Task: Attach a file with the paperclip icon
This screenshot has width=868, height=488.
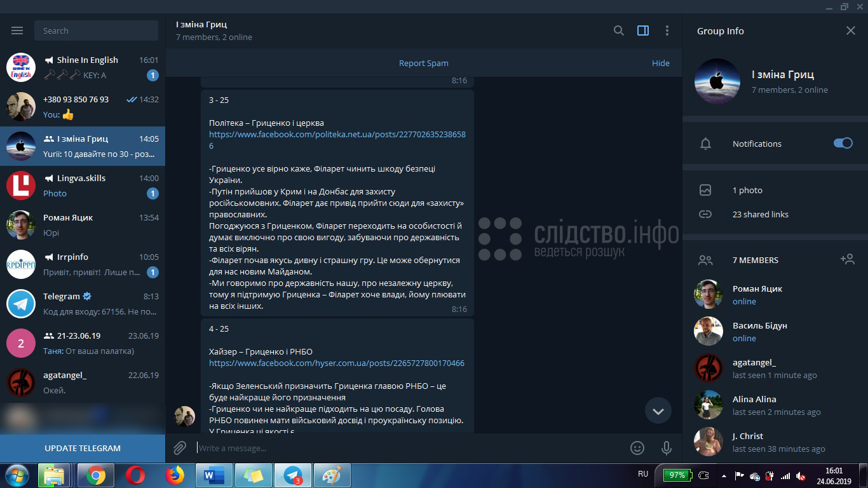Action: 180,448
